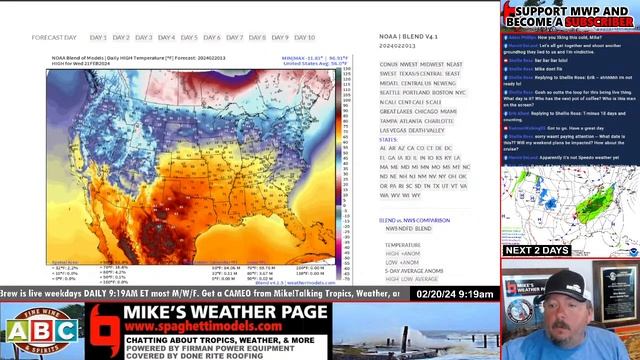The width and height of the screenshot is (640, 360).
Task: Open the BOSTON city view
Action: pos(442,93)
